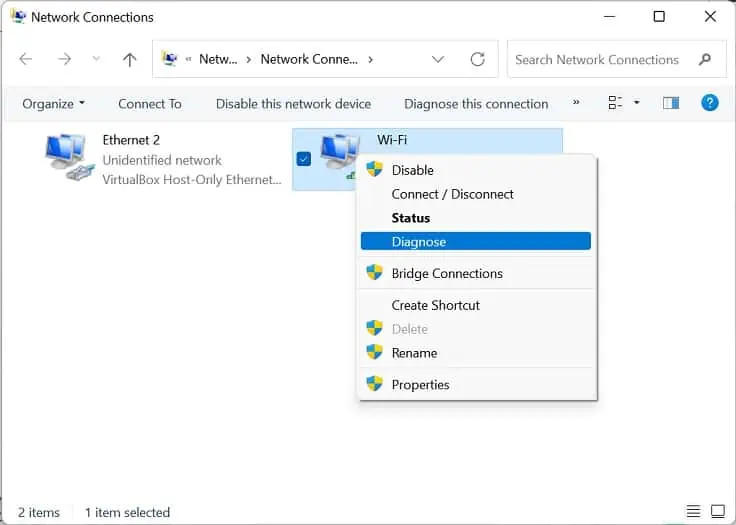The width and height of the screenshot is (736, 525).
Task: Click the search magnifier icon
Action: click(705, 60)
